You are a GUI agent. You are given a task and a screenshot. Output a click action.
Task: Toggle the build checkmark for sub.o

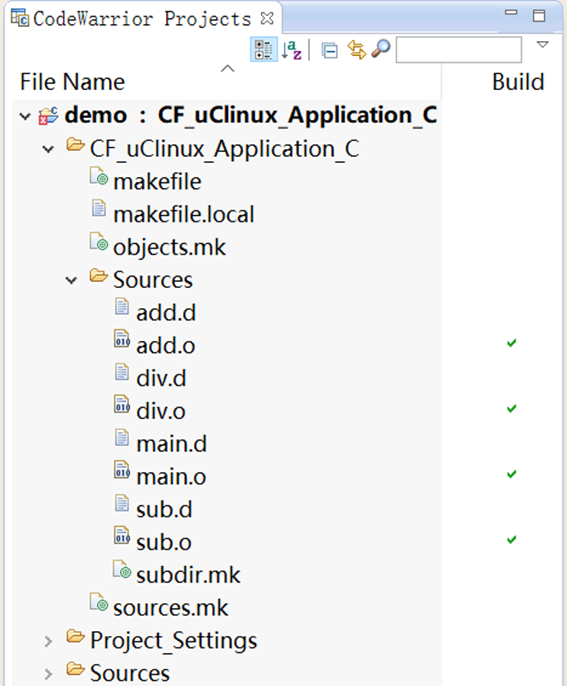click(x=511, y=540)
